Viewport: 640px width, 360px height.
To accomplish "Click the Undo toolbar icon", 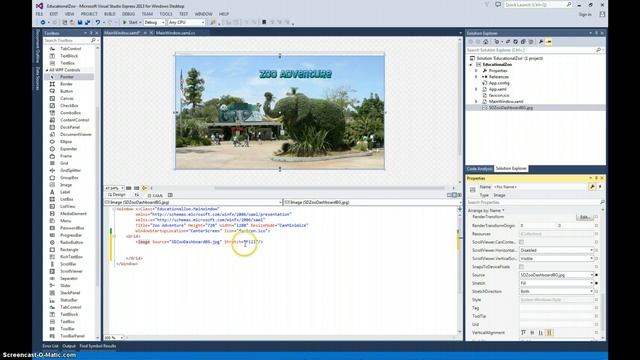I will [98, 22].
